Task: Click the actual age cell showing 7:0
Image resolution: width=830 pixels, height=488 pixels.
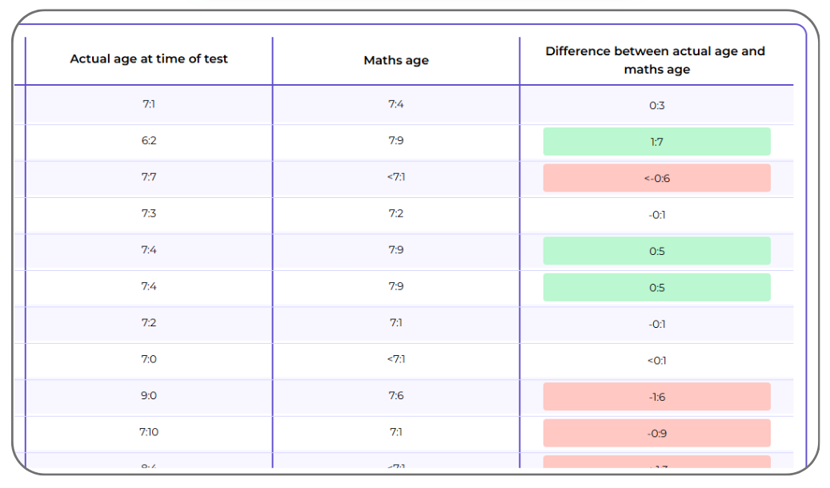Action: (149, 359)
